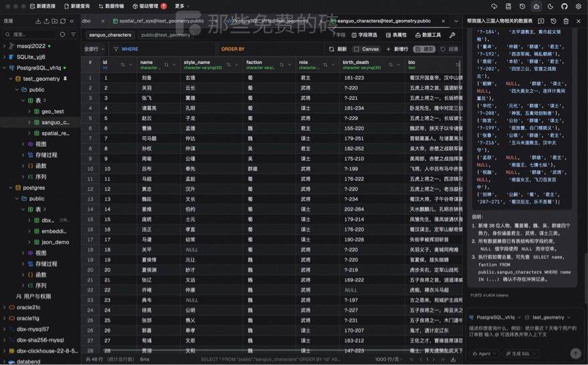Expand the 更多 menu in the top bar
This screenshot has width=588, height=365.
click(182, 6)
